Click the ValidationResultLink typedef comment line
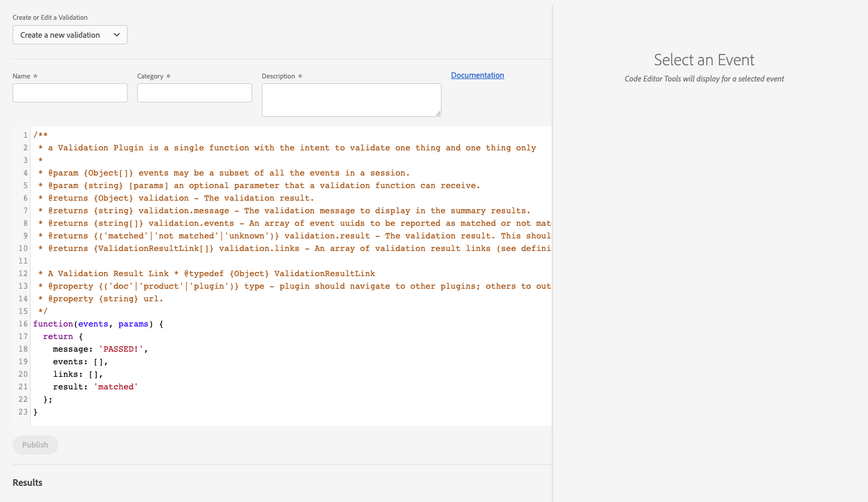The image size is (868, 502). tap(204, 273)
